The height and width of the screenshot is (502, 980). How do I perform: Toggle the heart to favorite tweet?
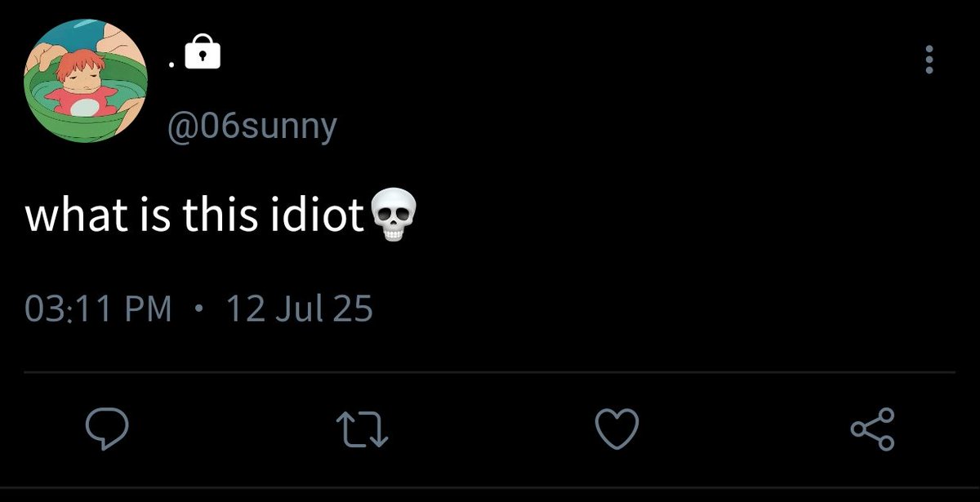[x=616, y=429]
